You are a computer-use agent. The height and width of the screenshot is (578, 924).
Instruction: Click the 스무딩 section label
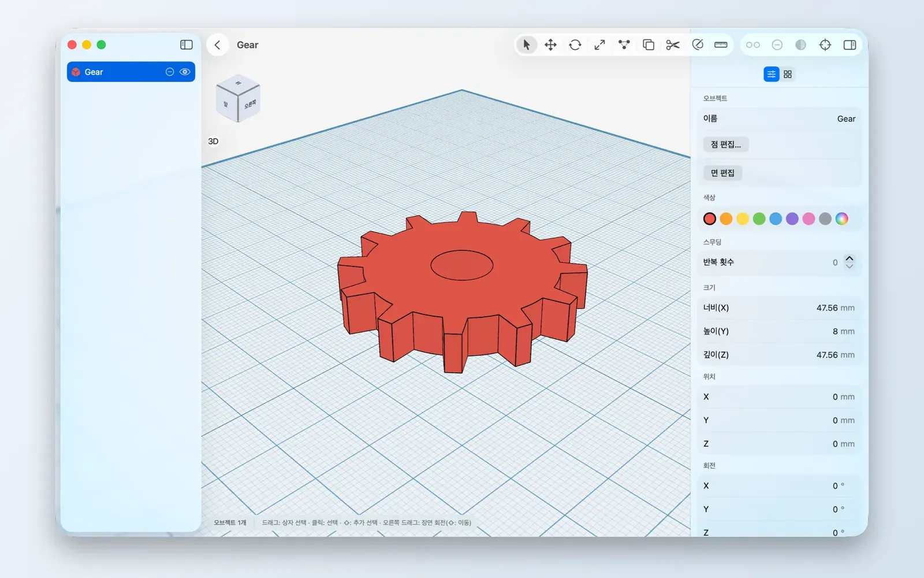click(x=712, y=242)
